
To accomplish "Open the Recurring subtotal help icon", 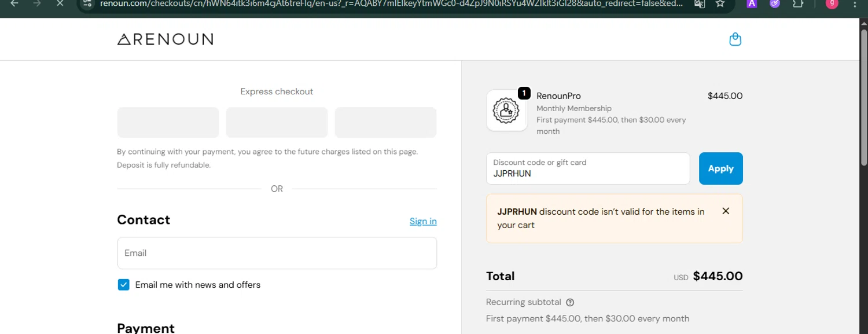I will click(x=570, y=302).
